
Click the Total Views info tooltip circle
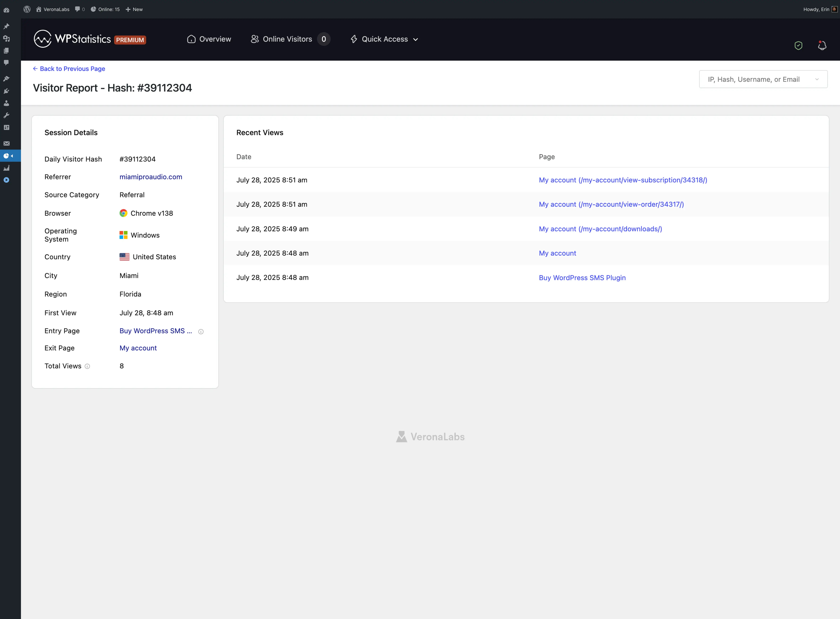tap(87, 366)
